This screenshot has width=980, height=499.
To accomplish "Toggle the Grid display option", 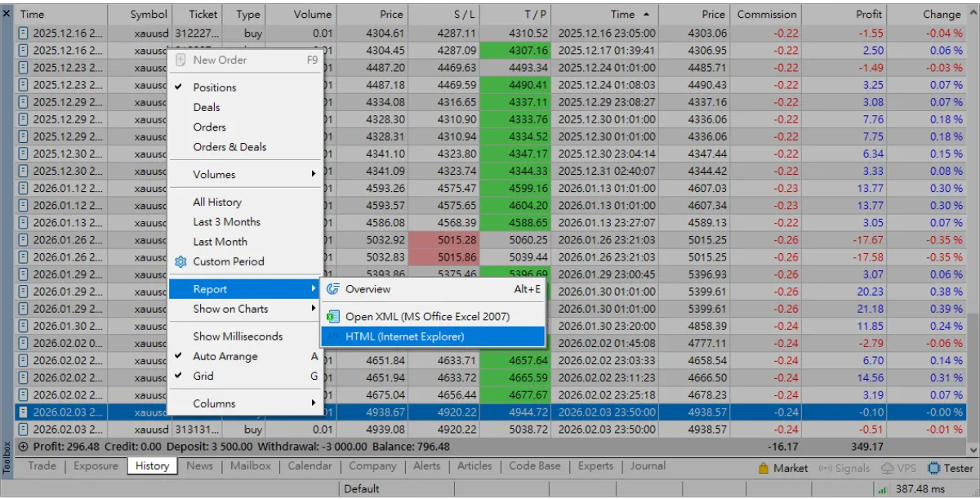I will click(203, 376).
